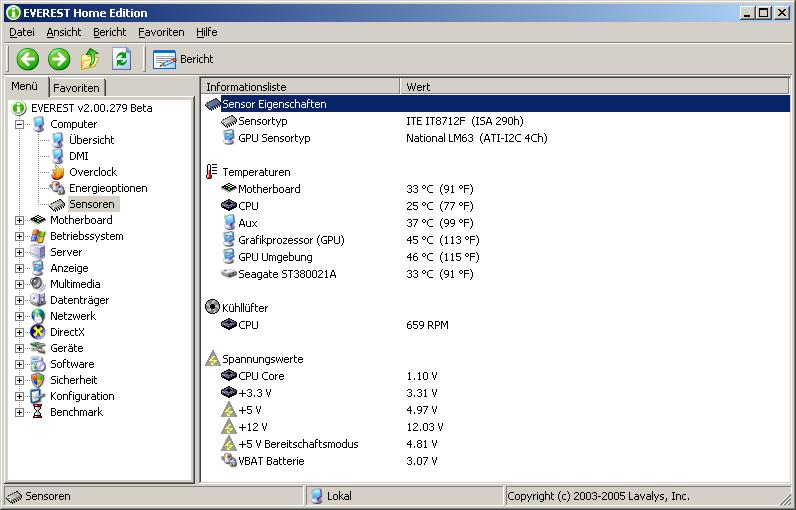Select the +5 V Bereitschaftsmodus row
Viewport: 796px width, 510px height.
[496, 444]
